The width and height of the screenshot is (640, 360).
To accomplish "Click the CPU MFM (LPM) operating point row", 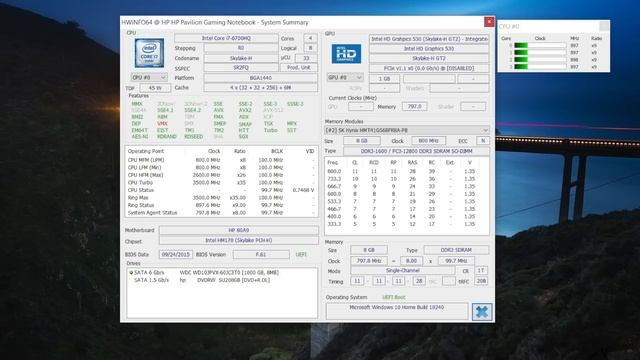I will tap(221, 160).
